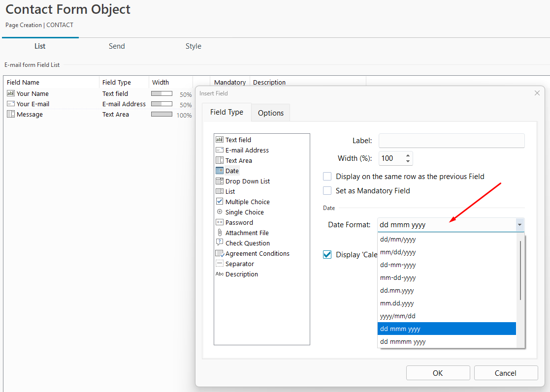The height and width of the screenshot is (392, 550).
Task: Choose the Check Question icon
Action: coord(220,242)
